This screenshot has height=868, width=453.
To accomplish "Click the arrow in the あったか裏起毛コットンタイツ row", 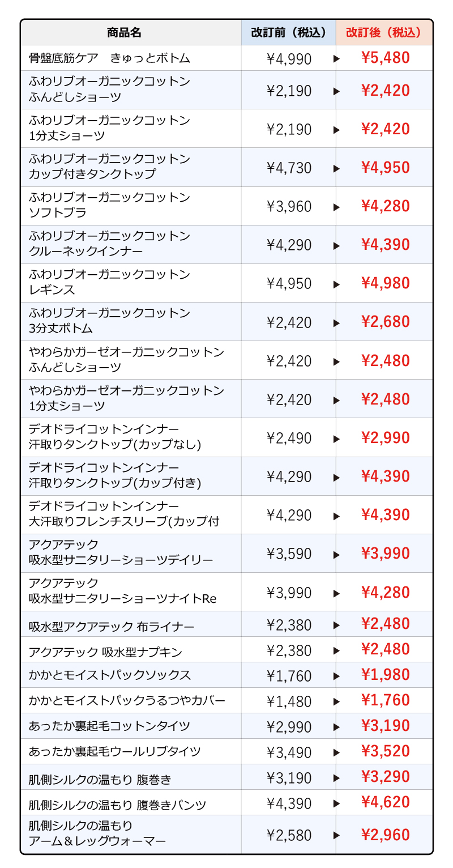I will point(336,727).
